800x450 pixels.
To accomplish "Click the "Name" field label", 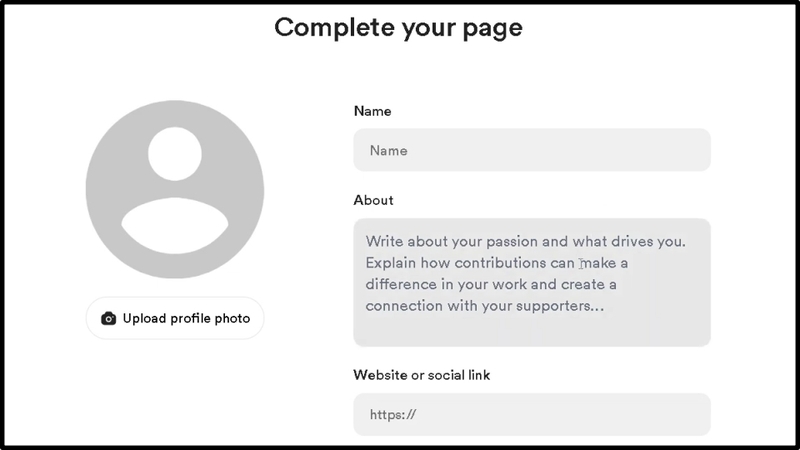I will point(373,111).
